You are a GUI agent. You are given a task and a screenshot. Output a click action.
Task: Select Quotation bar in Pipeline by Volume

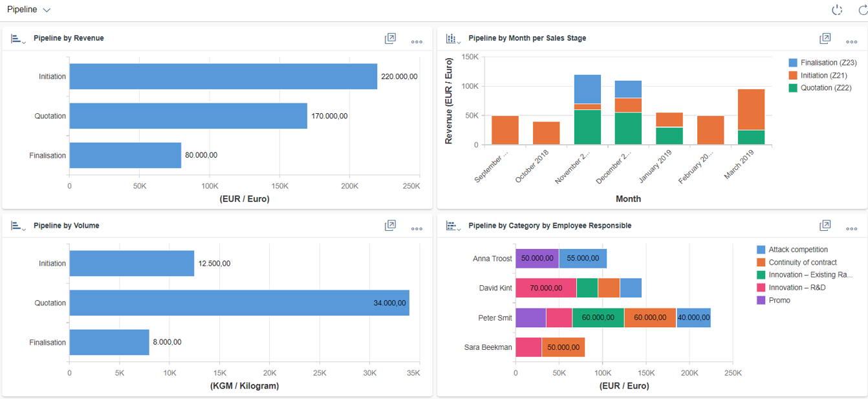tap(239, 303)
